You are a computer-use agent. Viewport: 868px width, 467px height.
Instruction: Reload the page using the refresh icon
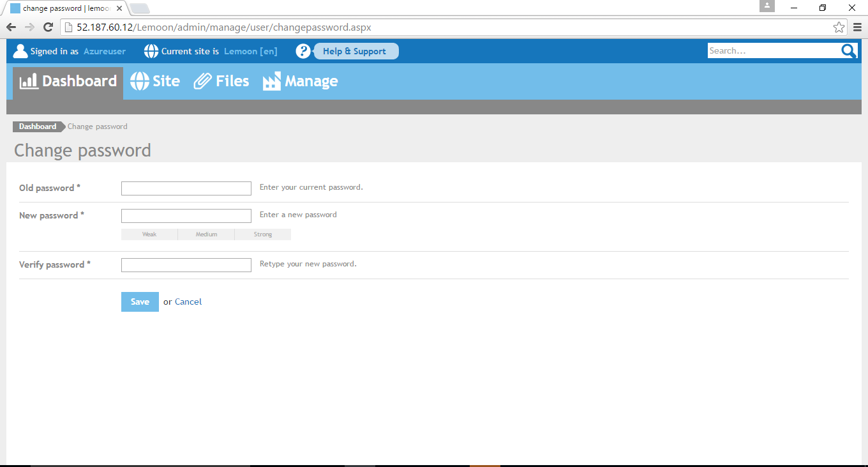click(48, 27)
